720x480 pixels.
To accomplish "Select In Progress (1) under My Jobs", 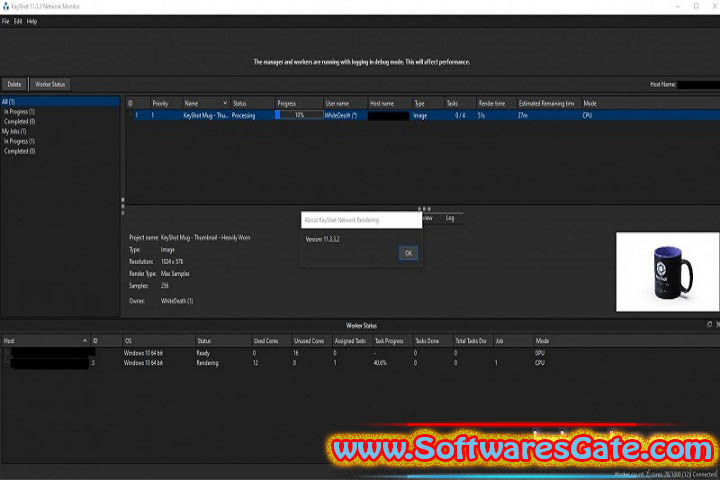I will [19, 141].
